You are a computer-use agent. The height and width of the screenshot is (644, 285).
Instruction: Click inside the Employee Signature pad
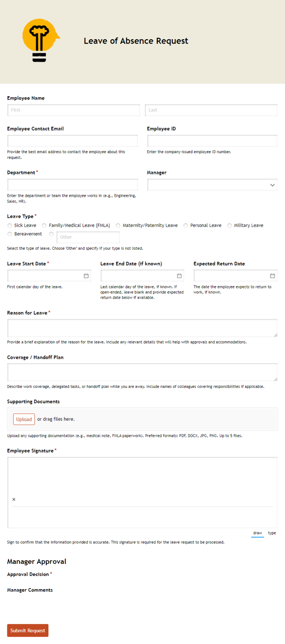(142, 492)
